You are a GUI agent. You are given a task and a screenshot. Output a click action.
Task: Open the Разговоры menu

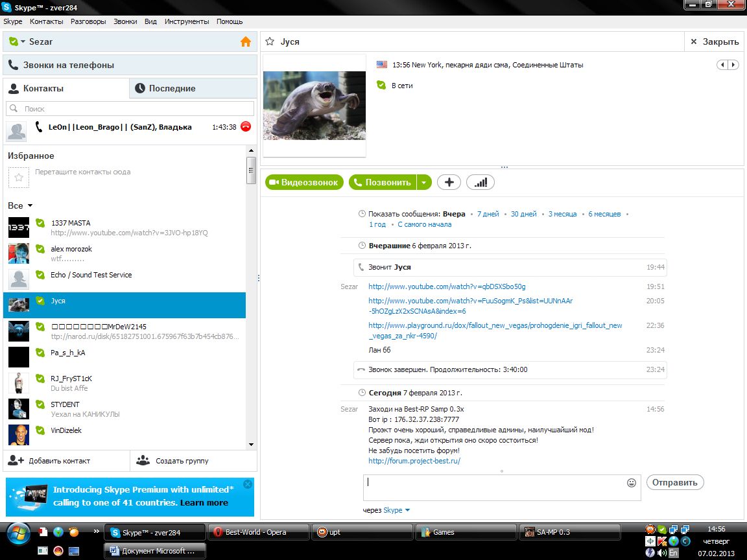[88, 21]
